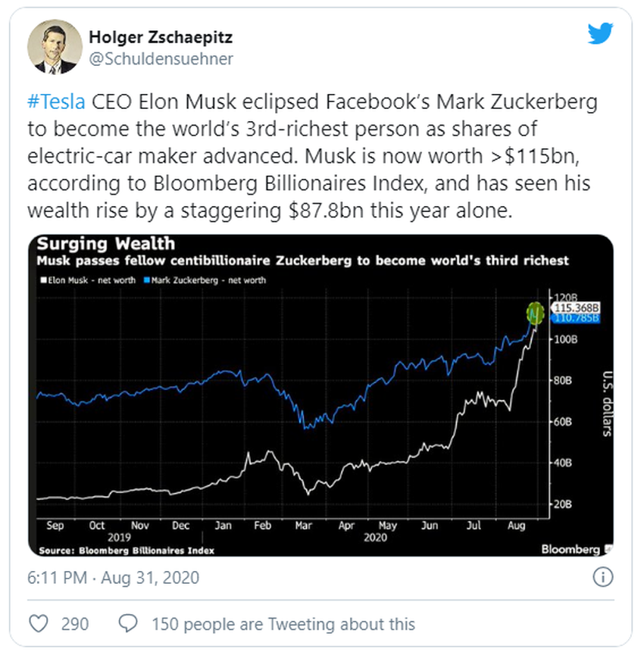
Task: Like the tweet with the heart icon
Action: pyautogui.click(x=38, y=624)
